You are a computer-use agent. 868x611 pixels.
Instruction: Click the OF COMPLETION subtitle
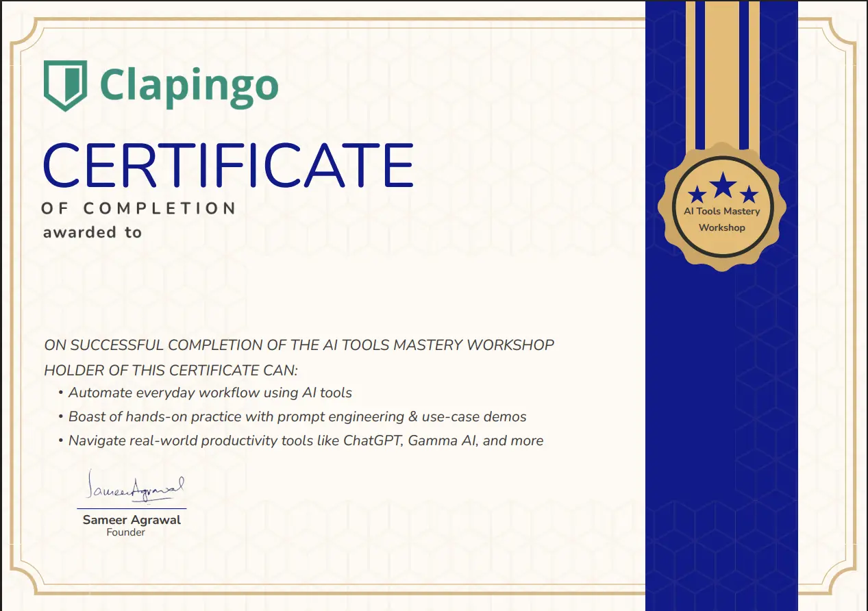coord(139,208)
